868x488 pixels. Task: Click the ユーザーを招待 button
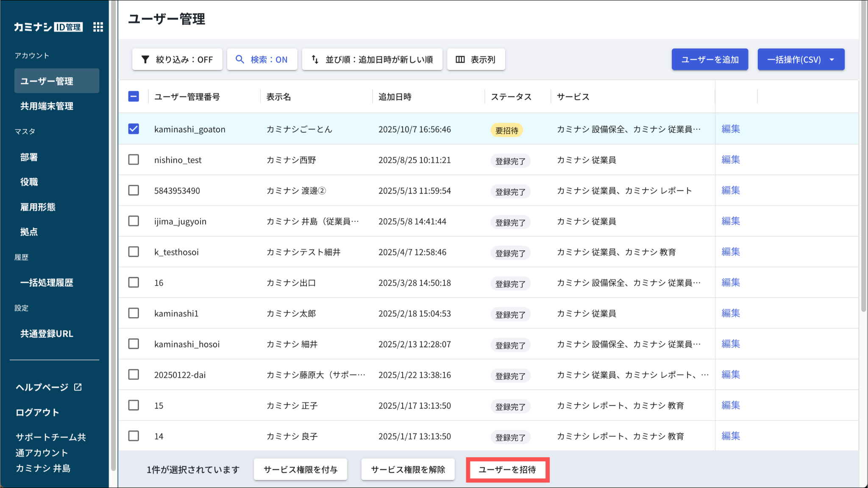(507, 469)
